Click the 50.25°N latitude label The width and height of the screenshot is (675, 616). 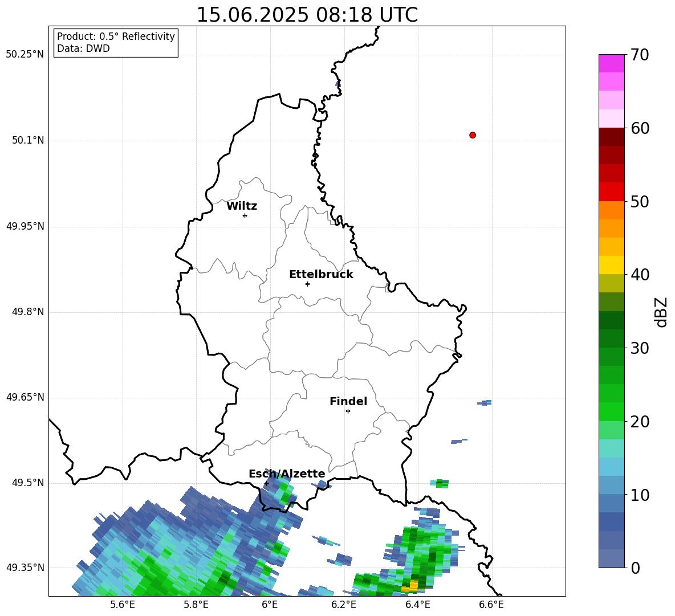click(25, 55)
